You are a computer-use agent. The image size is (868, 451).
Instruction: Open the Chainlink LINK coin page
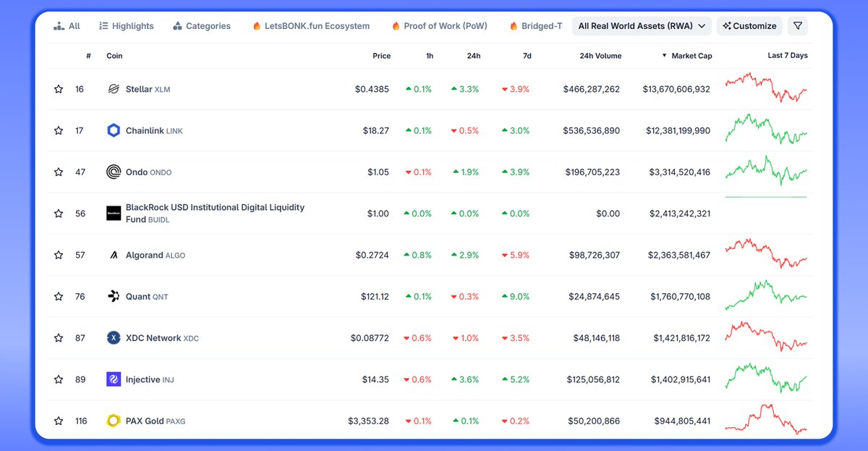pos(155,131)
